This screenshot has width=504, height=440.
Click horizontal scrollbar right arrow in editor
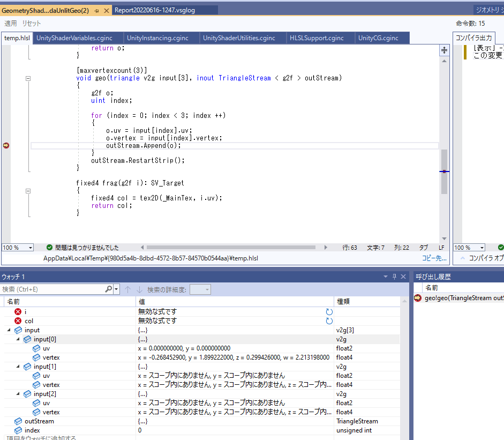tap(326, 248)
